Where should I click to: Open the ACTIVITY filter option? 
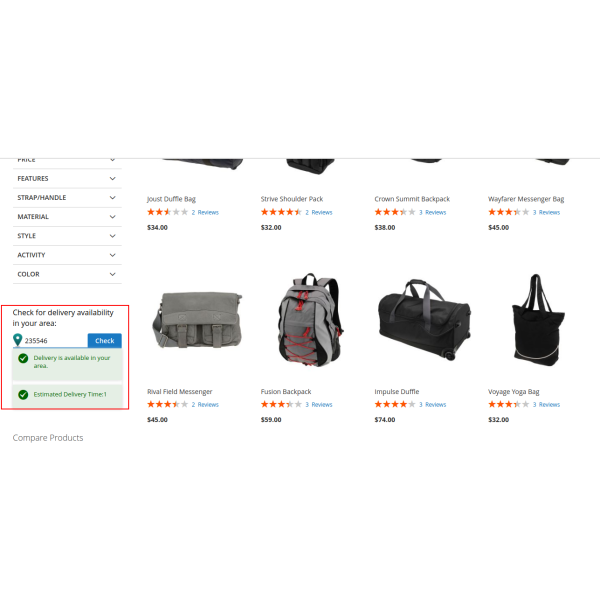pos(67,255)
